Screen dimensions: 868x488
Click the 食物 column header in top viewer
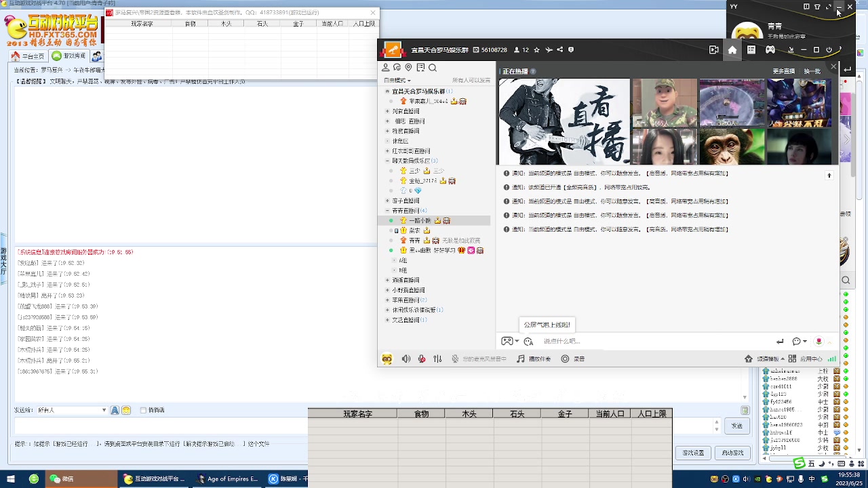click(x=190, y=24)
